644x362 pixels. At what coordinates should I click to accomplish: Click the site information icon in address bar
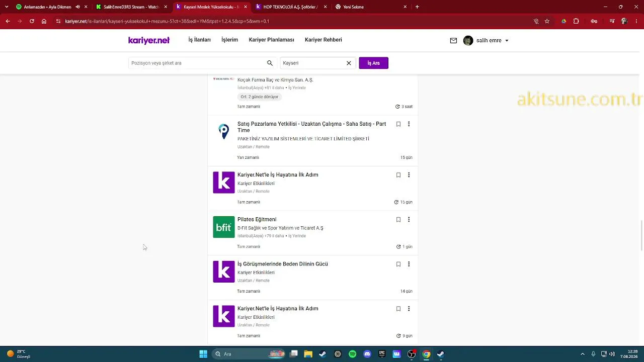[x=58, y=21]
